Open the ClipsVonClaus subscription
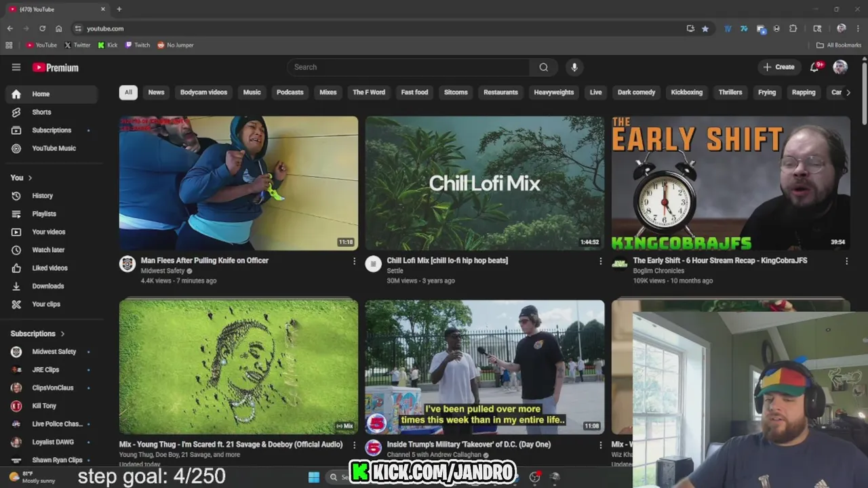 pyautogui.click(x=52, y=388)
